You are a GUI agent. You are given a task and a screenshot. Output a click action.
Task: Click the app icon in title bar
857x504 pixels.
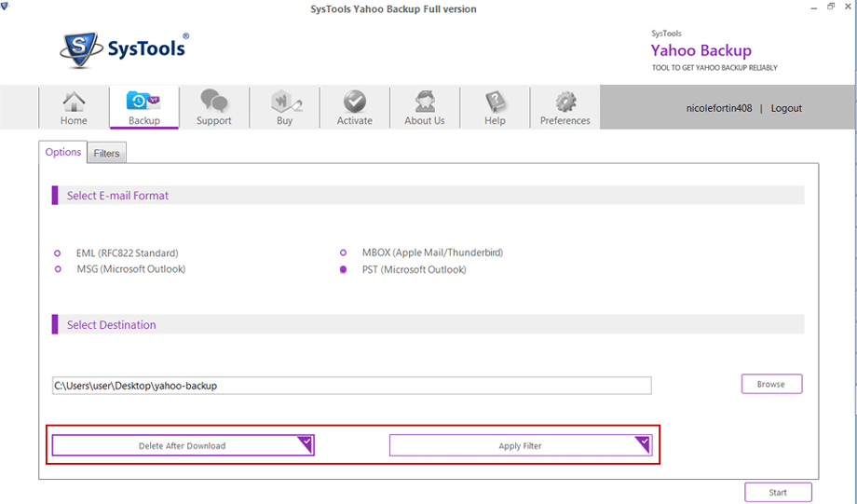tap(5, 7)
